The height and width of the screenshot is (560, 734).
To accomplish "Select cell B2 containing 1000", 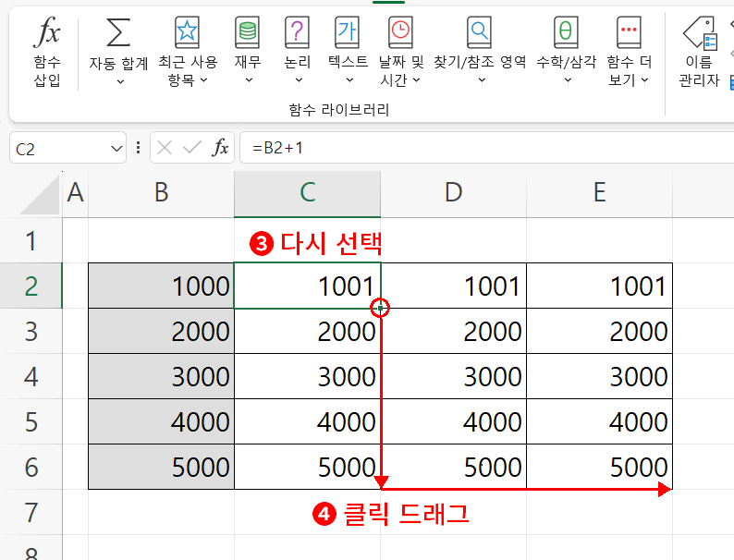I will click(161, 286).
